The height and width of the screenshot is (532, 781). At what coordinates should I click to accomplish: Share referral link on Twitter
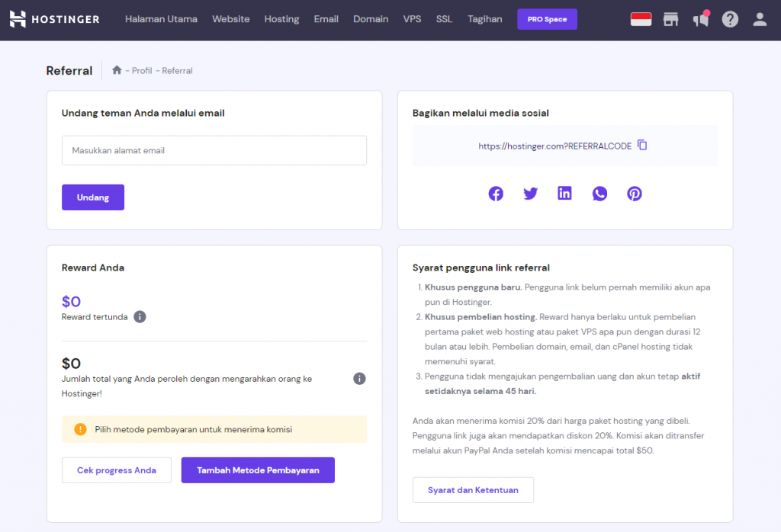530,194
